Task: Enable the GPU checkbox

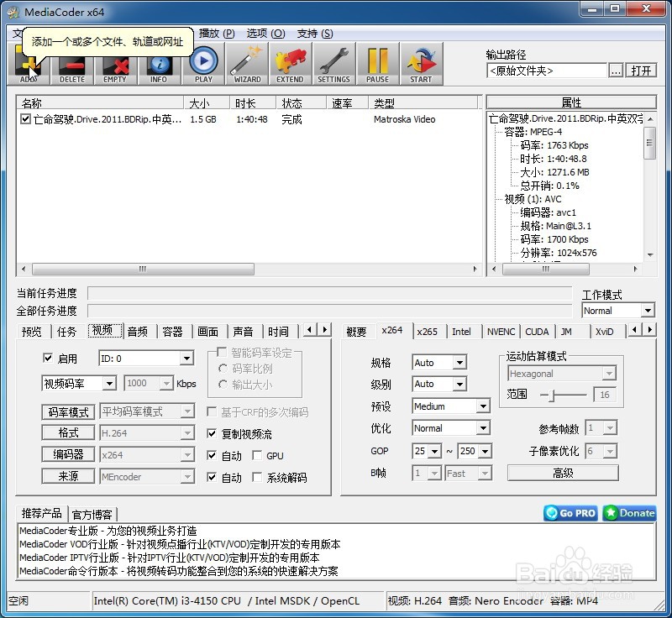Action: click(257, 455)
